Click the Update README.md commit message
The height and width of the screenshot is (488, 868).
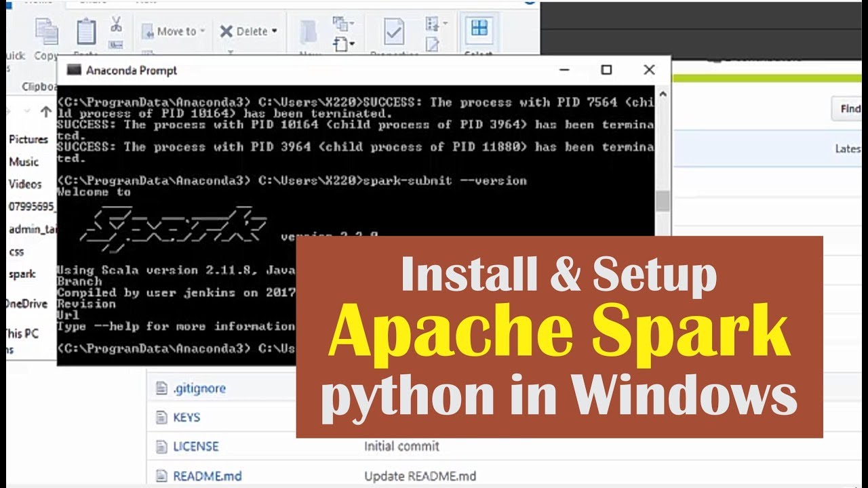coord(420,476)
